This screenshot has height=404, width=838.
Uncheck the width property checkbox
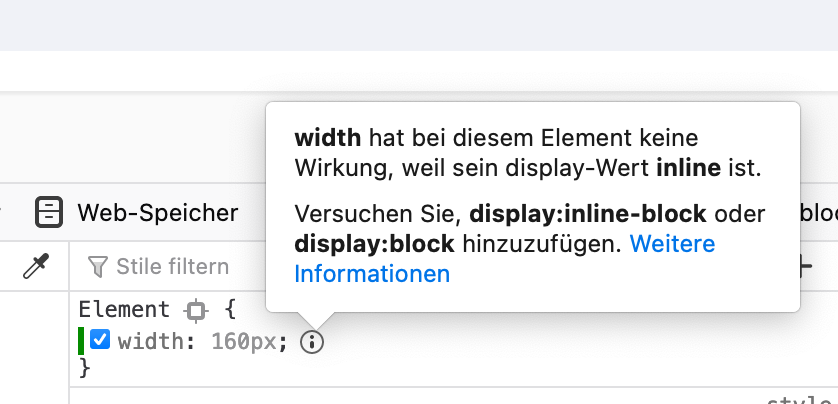point(100,341)
